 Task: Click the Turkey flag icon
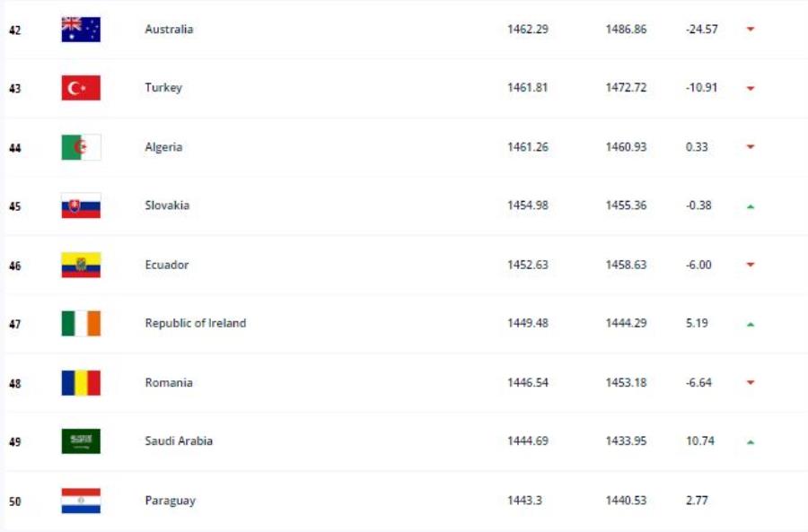click(81, 88)
